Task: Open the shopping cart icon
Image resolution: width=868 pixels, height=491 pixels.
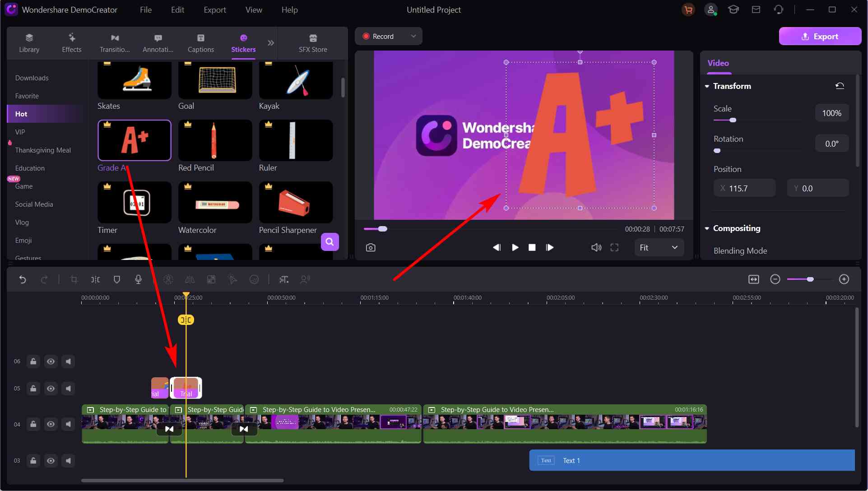Action: (x=688, y=10)
